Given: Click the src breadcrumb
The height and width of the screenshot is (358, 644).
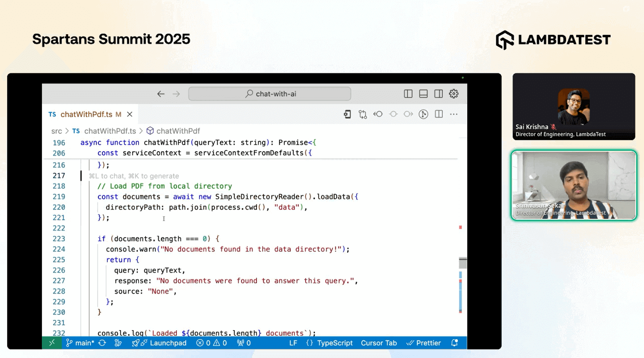Looking at the screenshot, I should [x=57, y=131].
